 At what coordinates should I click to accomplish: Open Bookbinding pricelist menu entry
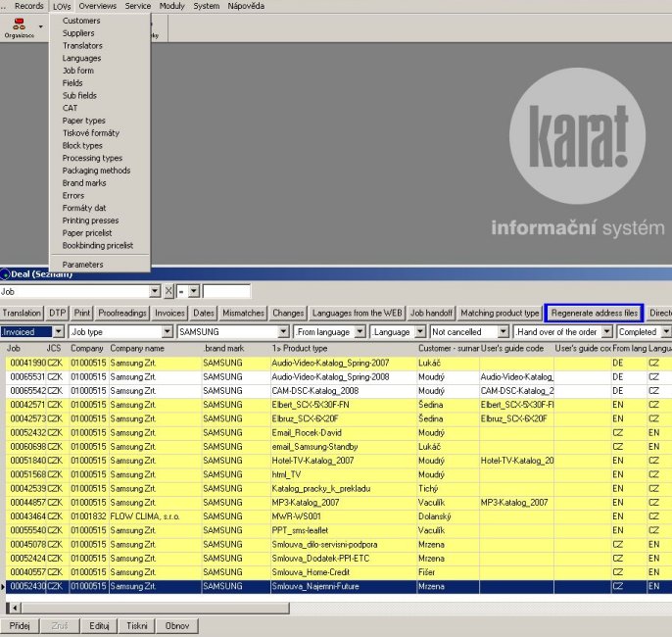(100, 245)
